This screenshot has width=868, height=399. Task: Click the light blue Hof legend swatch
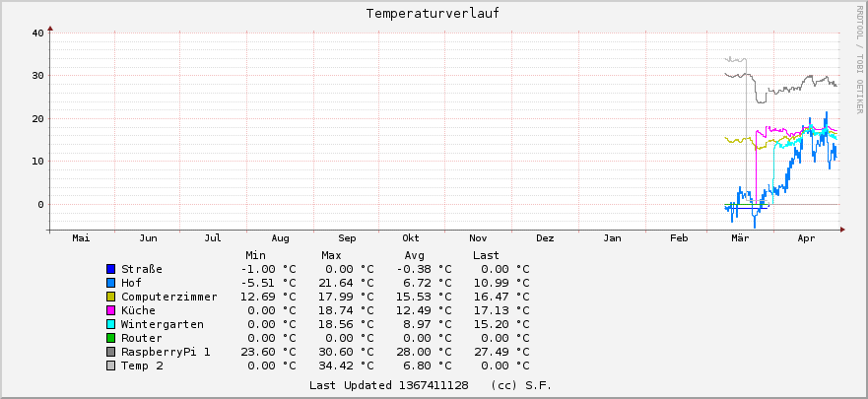click(x=110, y=283)
